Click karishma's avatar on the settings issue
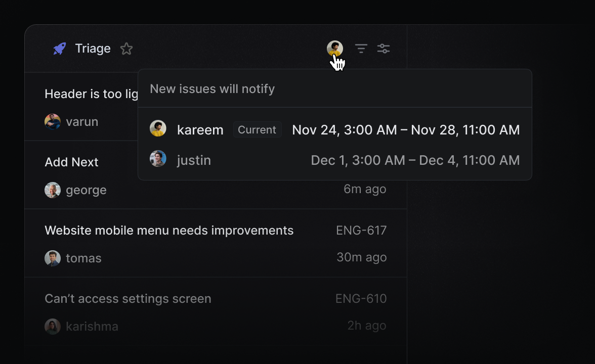Image resolution: width=595 pixels, height=364 pixels. point(53,326)
